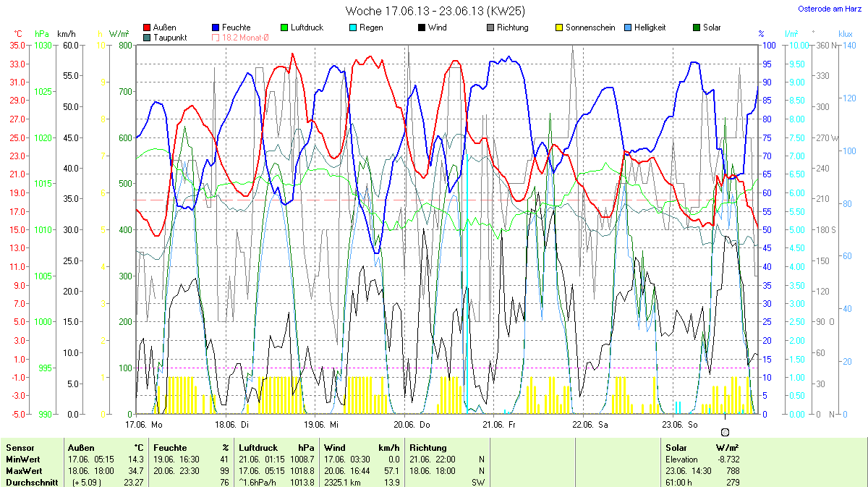
Task: Click the MaxWert row label
Action: pos(24,470)
